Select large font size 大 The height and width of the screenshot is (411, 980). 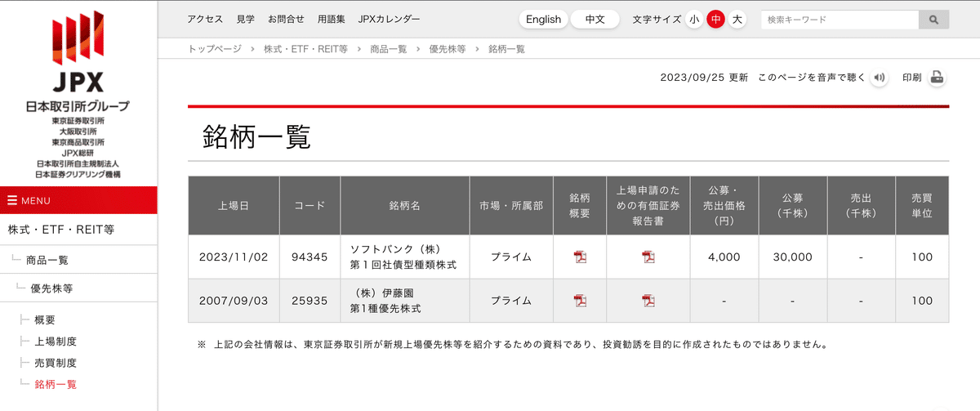(x=737, y=20)
